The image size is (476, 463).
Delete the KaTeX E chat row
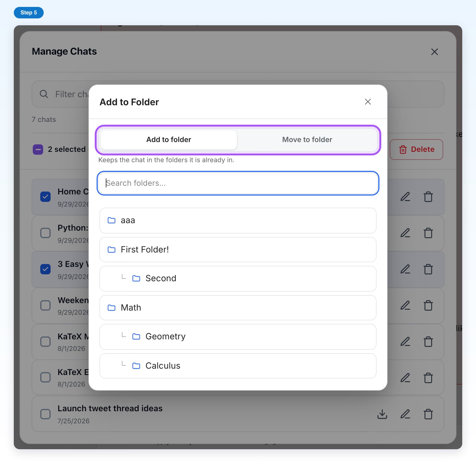click(428, 378)
